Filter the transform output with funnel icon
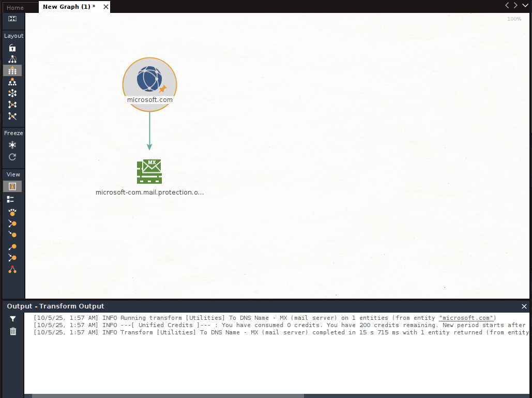 (x=12, y=319)
